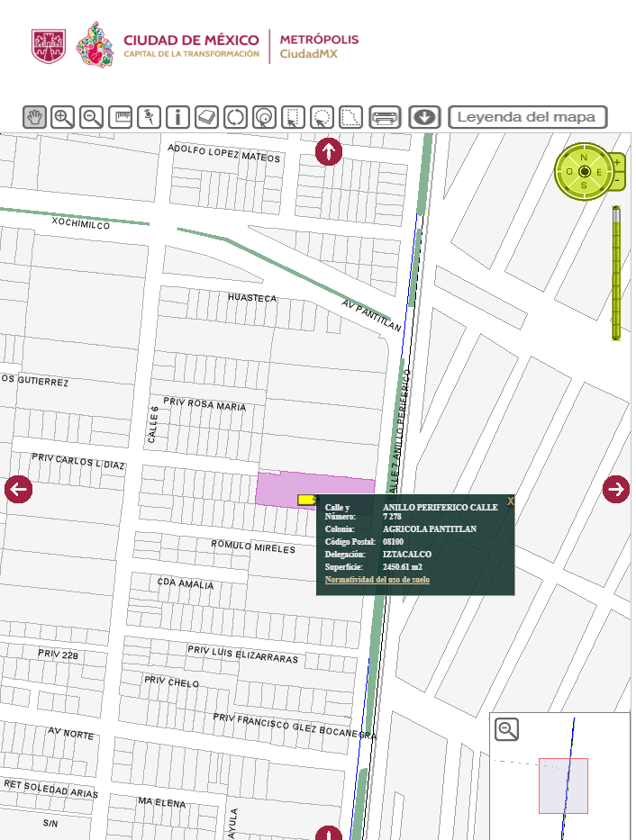Close the parcel info popup X

(510, 501)
